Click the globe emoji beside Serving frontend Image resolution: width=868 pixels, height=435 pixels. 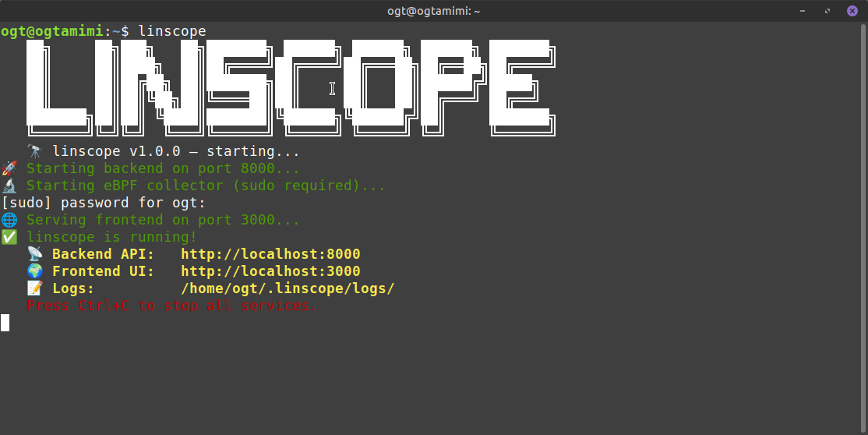pos(9,220)
